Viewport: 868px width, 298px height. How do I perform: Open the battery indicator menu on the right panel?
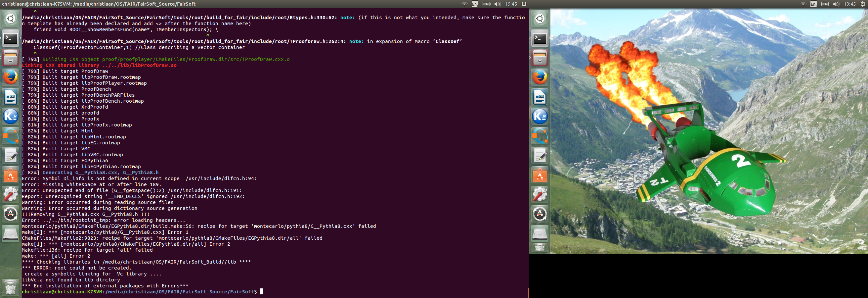[825, 4]
